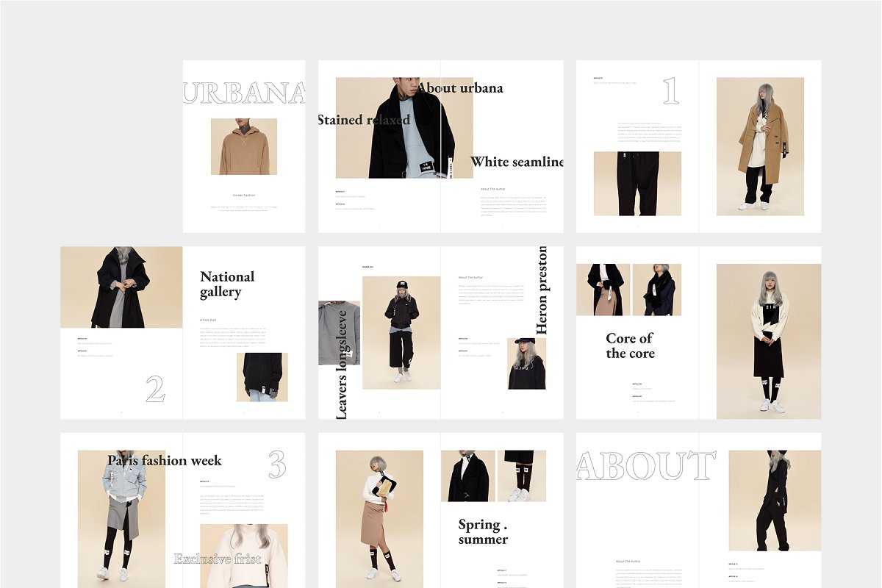Click the outlined URBANA cover title
882x588 pixels.
pyautogui.click(x=244, y=93)
